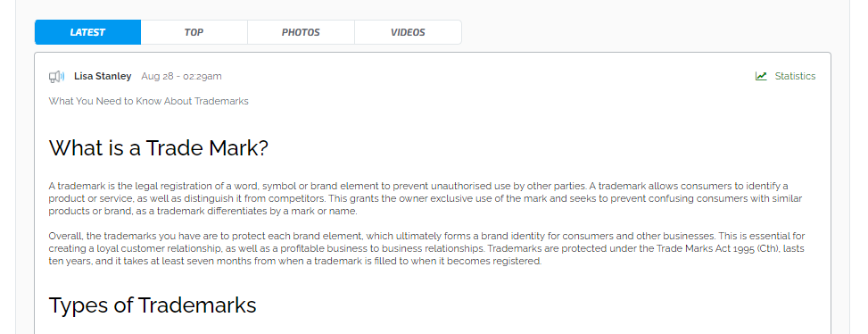
Task: Select the Photos tab
Action: [x=301, y=32]
